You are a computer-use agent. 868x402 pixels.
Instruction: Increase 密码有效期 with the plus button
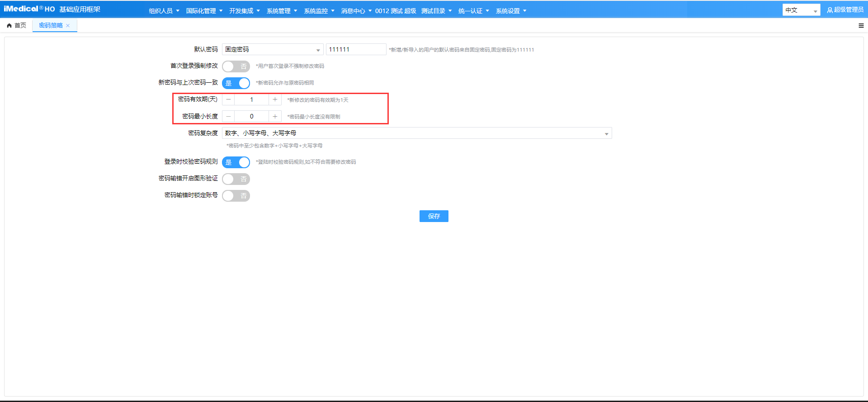275,99
